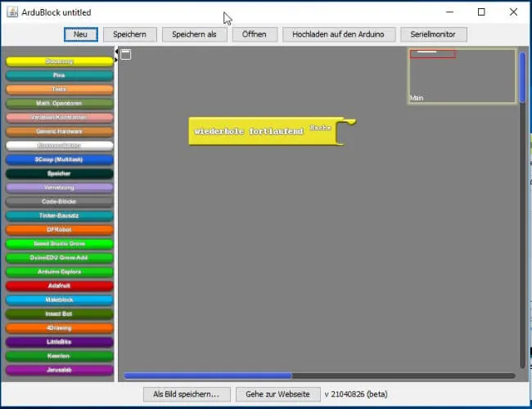Open the yellow Steuerung block drawer
The image size is (532, 409).
tap(60, 61)
